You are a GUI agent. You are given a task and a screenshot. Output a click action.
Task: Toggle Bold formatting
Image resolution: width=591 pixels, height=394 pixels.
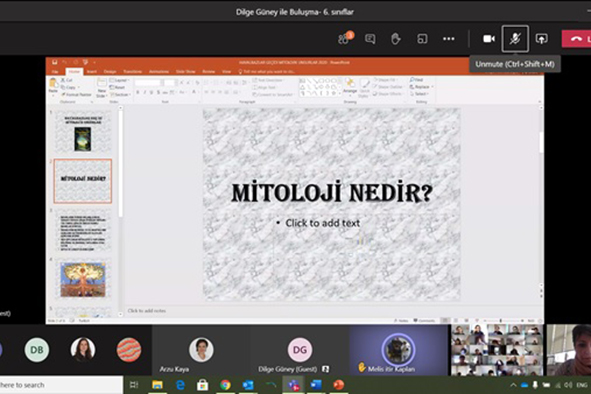tap(138, 92)
